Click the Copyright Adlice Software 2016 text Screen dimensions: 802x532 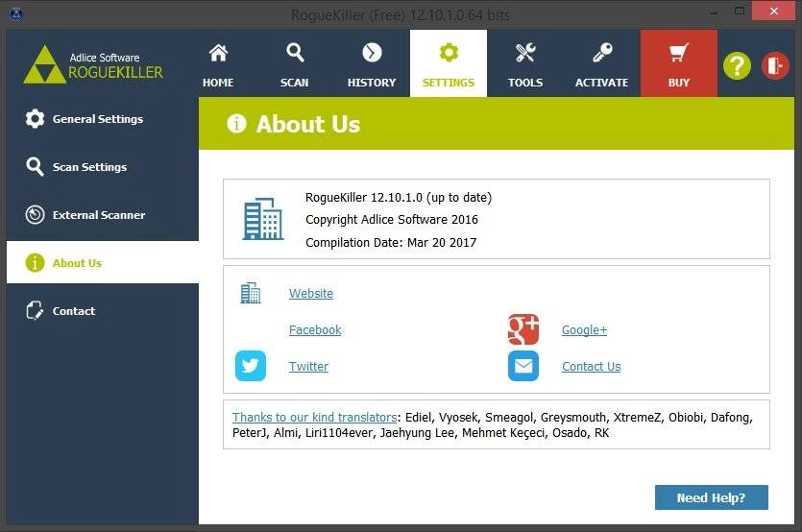[392, 220]
